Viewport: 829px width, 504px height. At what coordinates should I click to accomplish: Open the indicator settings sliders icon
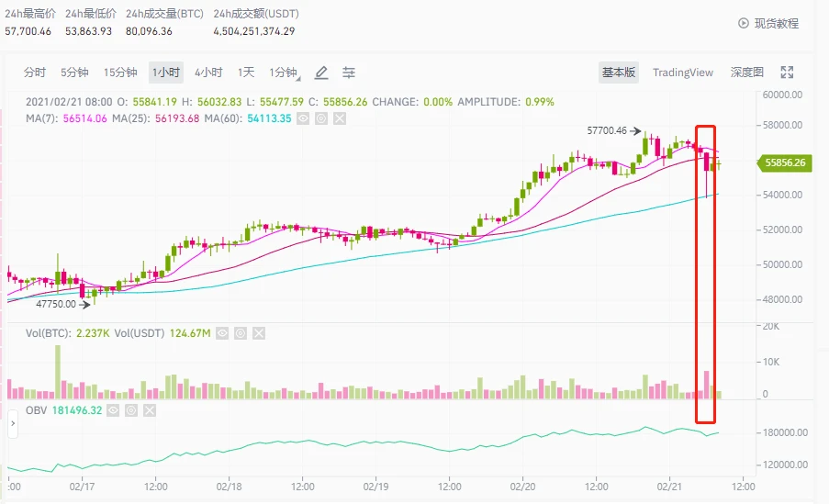[349, 73]
